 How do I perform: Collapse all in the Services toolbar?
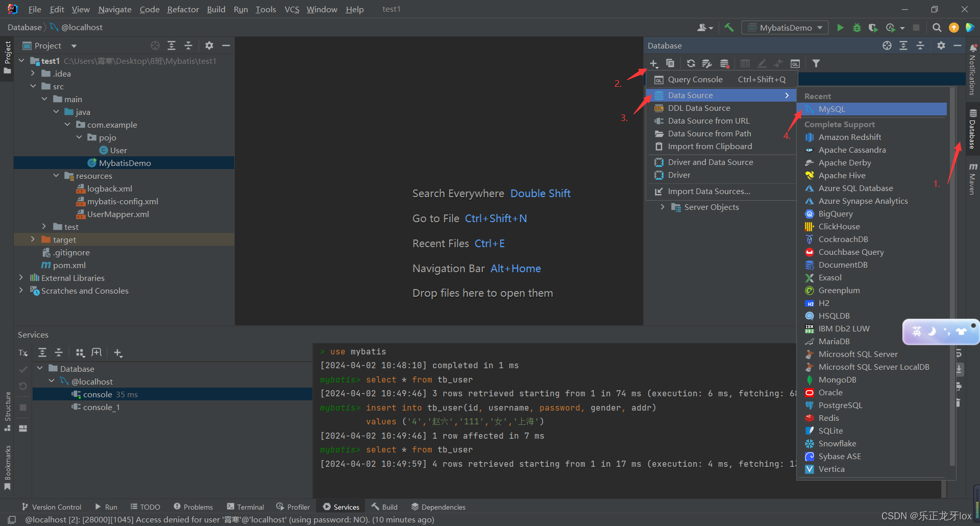pyautogui.click(x=59, y=352)
